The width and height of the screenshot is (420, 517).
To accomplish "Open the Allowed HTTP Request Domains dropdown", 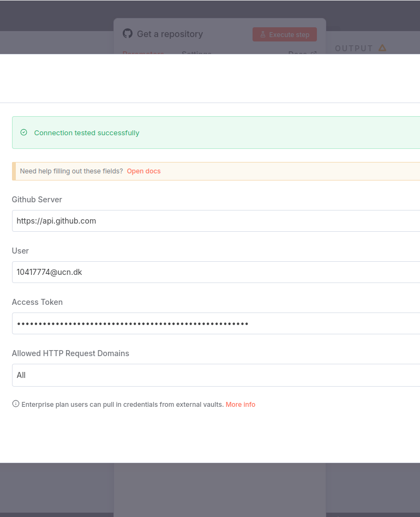I will coord(216,375).
